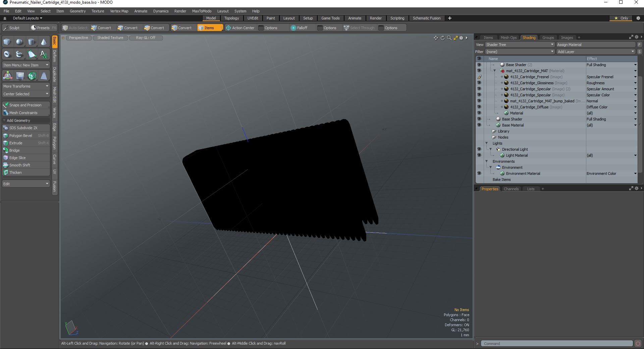
Task: Activate the Flex deform grid icon
Action: [x=20, y=76]
